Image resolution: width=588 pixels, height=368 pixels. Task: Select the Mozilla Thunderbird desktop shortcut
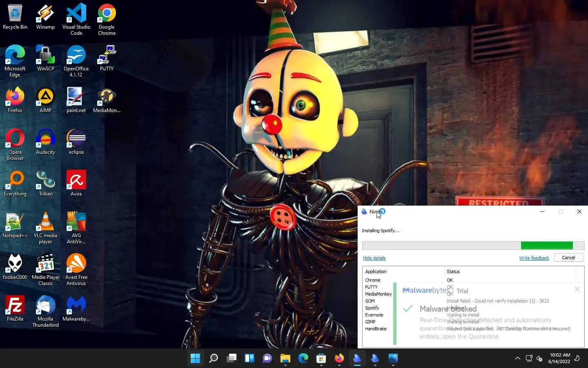click(x=45, y=312)
